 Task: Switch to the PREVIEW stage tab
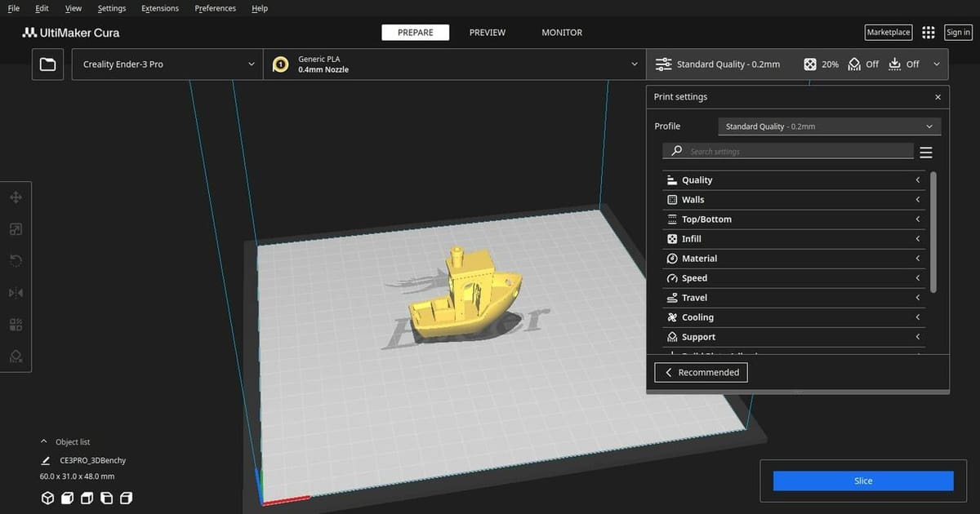[x=488, y=33]
